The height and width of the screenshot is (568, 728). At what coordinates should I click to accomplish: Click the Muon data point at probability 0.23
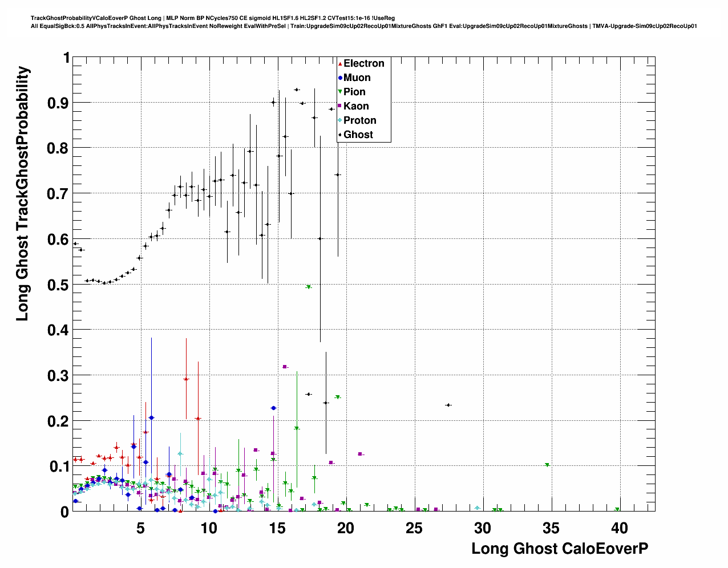click(x=273, y=408)
